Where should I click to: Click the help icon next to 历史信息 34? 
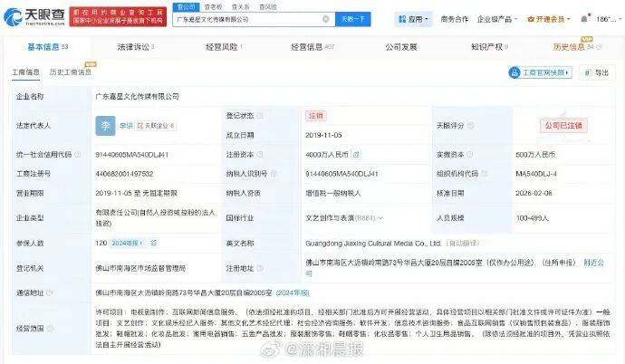[x=599, y=47]
